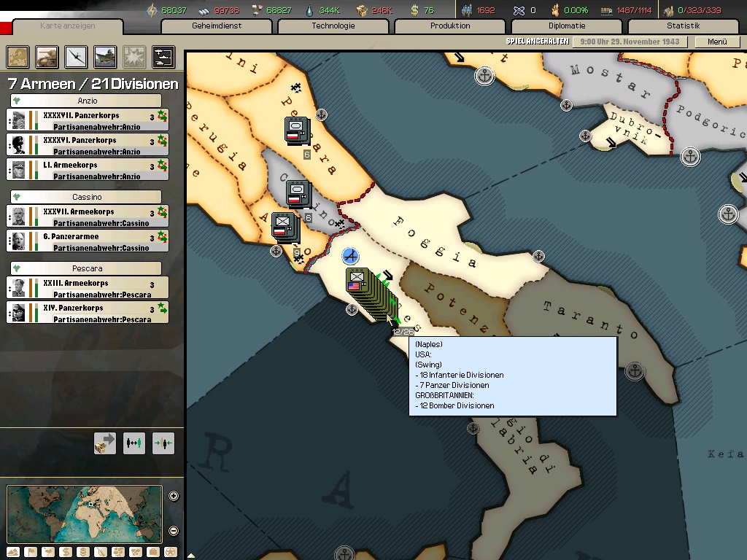The height and width of the screenshot is (560, 747).
Task: Select the XIV. Panzerkorps unit row
Action: [x=88, y=312]
